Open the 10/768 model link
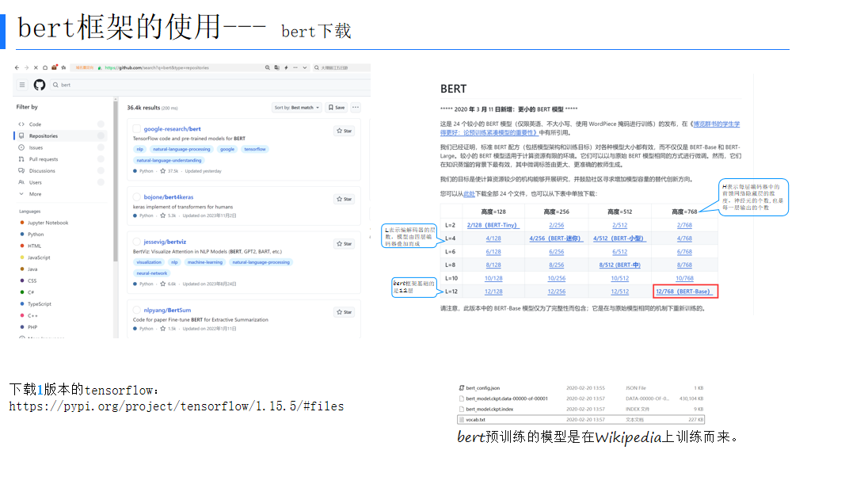The image size is (868, 488). tap(684, 278)
